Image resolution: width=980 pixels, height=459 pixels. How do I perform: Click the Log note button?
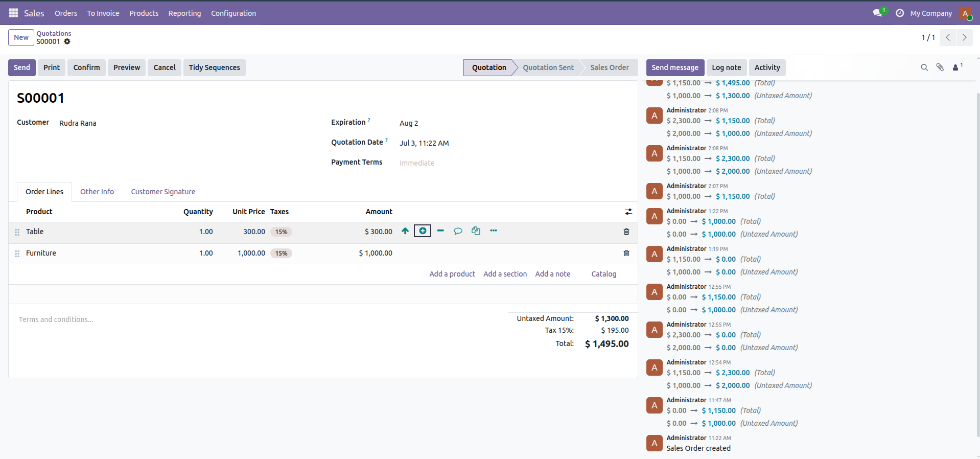click(726, 67)
